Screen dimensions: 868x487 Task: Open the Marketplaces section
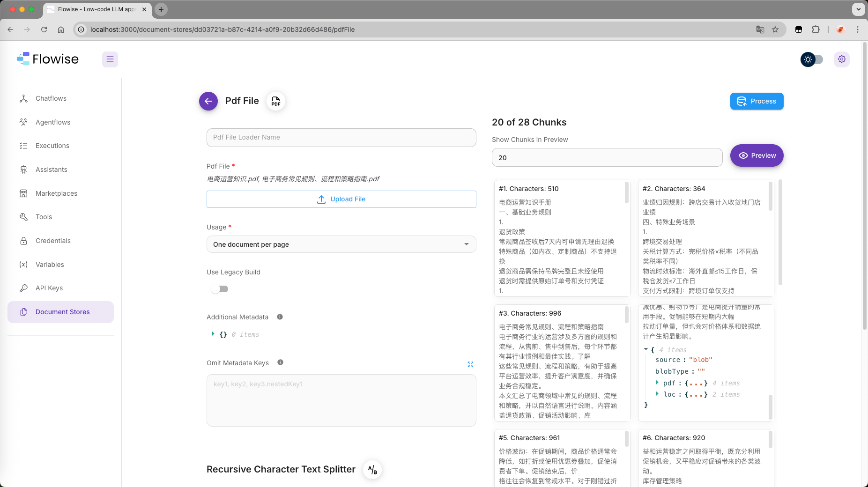pyautogui.click(x=56, y=193)
